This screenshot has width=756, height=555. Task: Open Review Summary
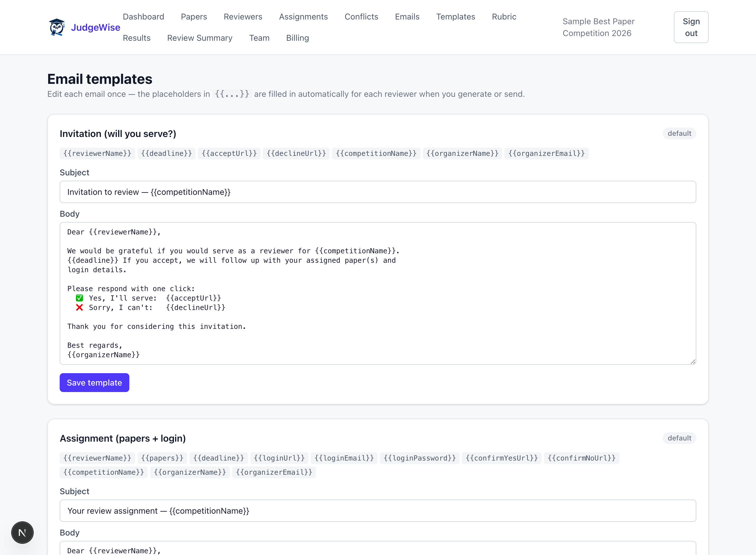pyautogui.click(x=200, y=38)
